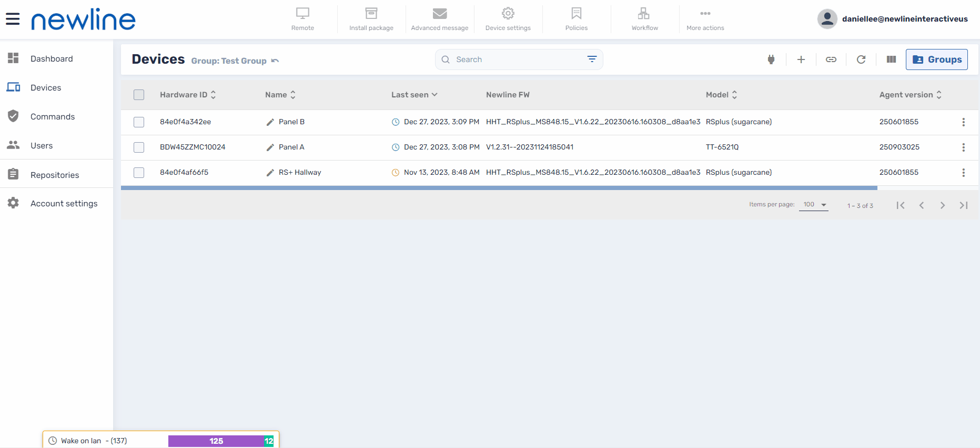Open Dashboard in the sidebar
This screenshot has height=448, width=980.
click(x=56, y=58)
